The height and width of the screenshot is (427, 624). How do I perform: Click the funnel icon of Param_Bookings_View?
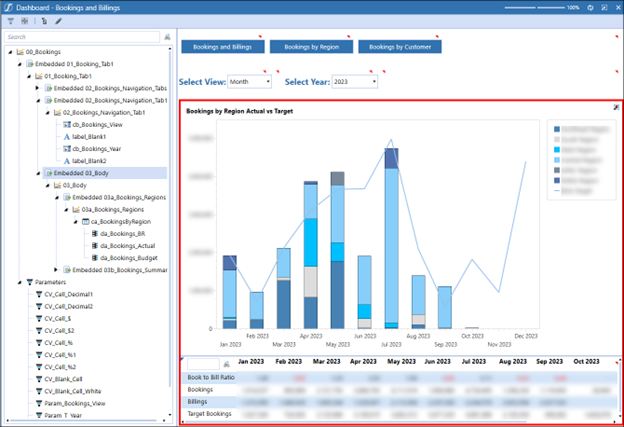pyautogui.click(x=39, y=404)
